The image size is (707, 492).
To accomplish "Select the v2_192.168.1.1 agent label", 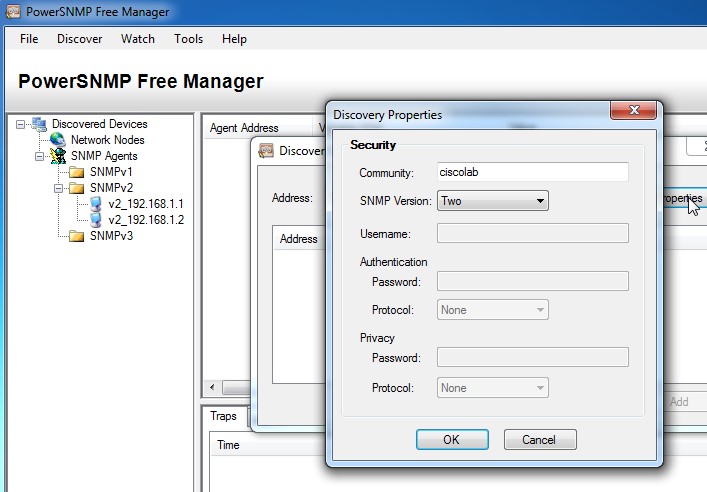I will [146, 204].
